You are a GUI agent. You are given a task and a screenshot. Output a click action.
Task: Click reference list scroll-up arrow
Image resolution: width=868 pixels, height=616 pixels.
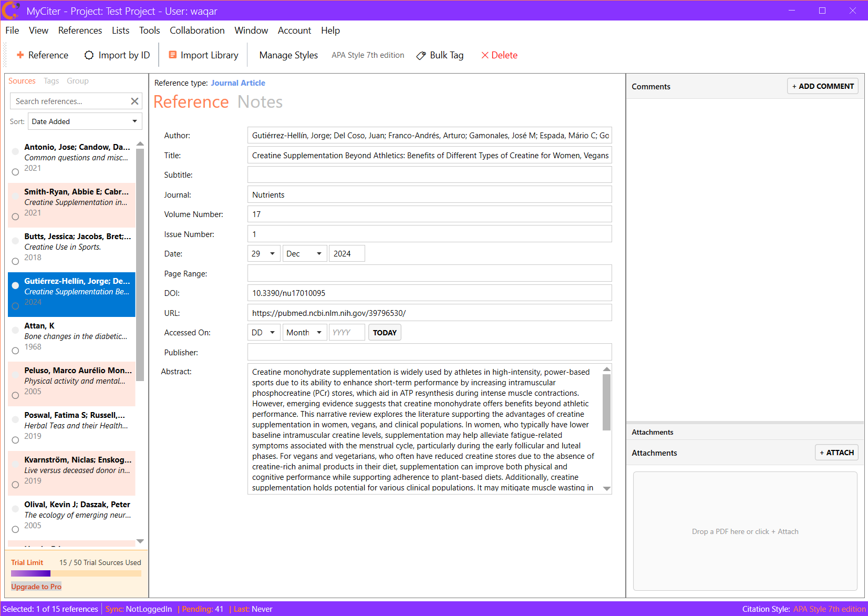point(140,143)
